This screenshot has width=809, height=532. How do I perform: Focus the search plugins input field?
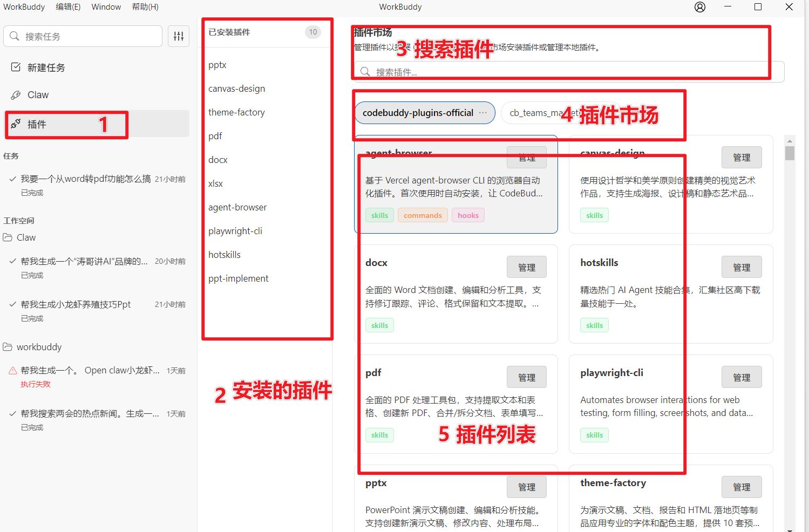[568, 72]
